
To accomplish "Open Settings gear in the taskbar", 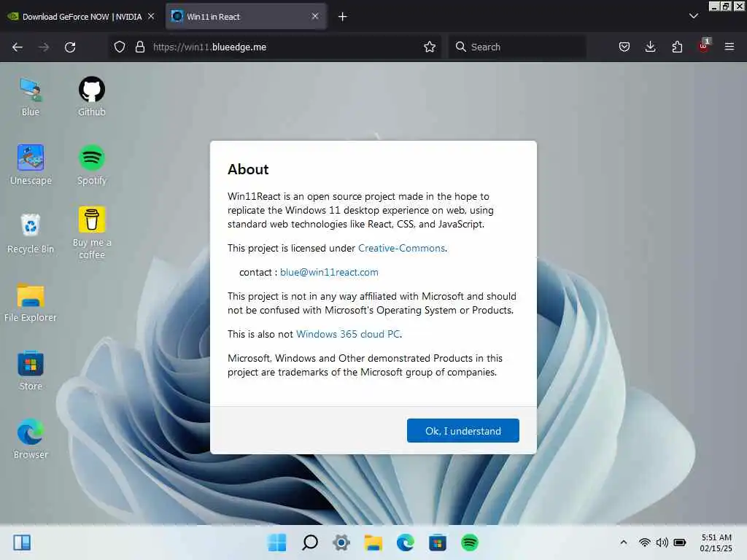I will coord(341,542).
